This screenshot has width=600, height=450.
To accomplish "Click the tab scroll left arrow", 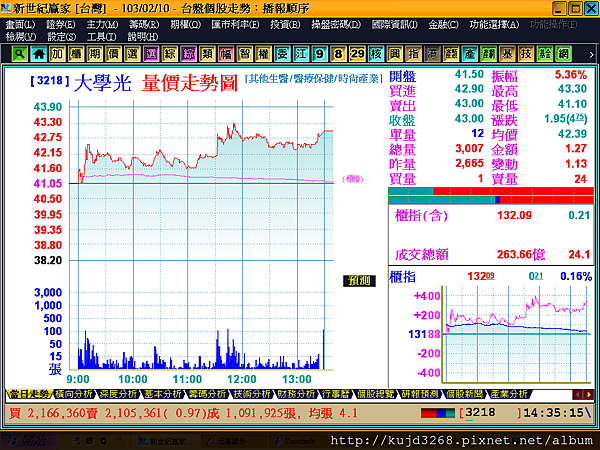I will 578,394.
